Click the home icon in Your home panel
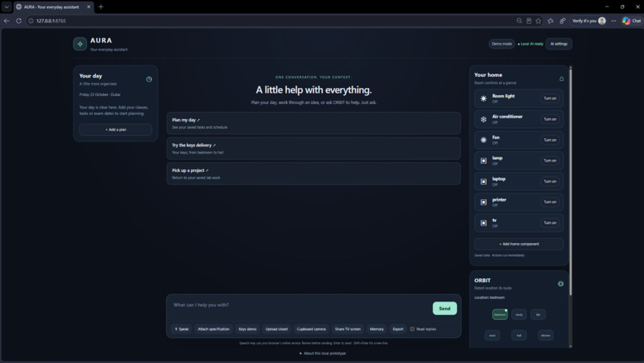 [562, 78]
